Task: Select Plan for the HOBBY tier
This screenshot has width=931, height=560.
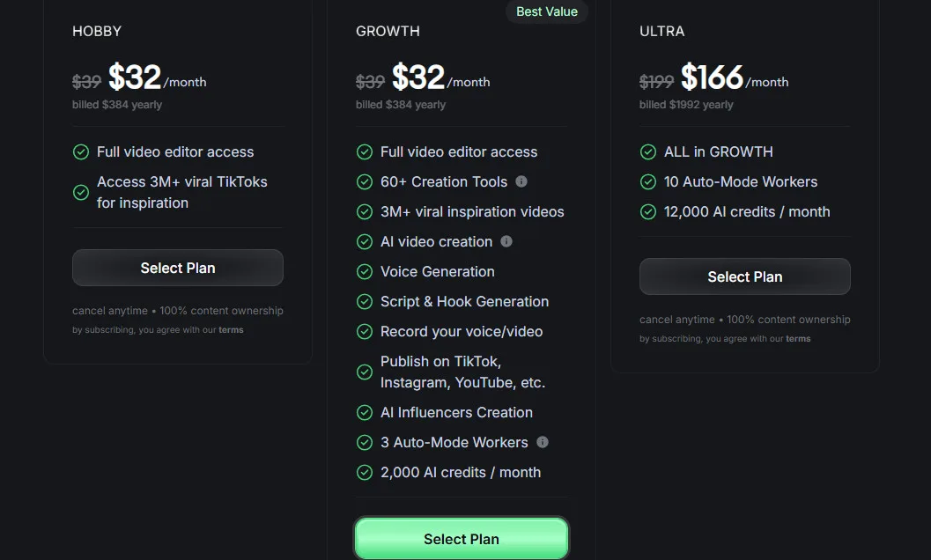Action: click(x=177, y=268)
